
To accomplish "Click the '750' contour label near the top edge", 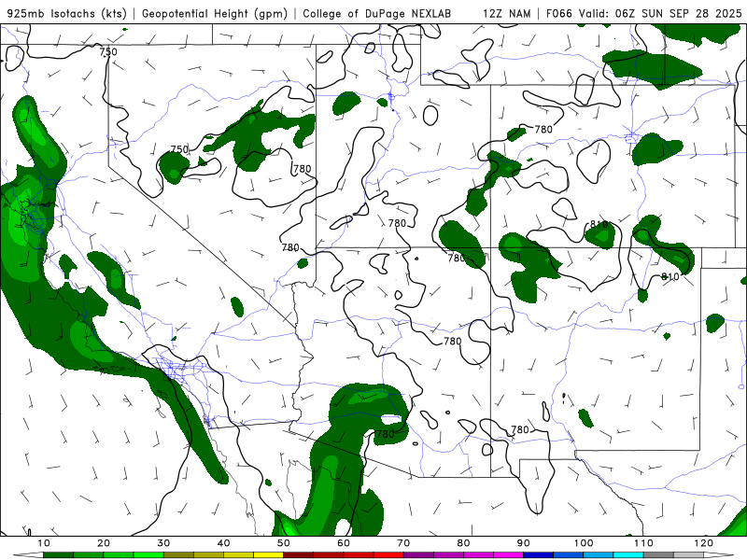I will [108, 51].
